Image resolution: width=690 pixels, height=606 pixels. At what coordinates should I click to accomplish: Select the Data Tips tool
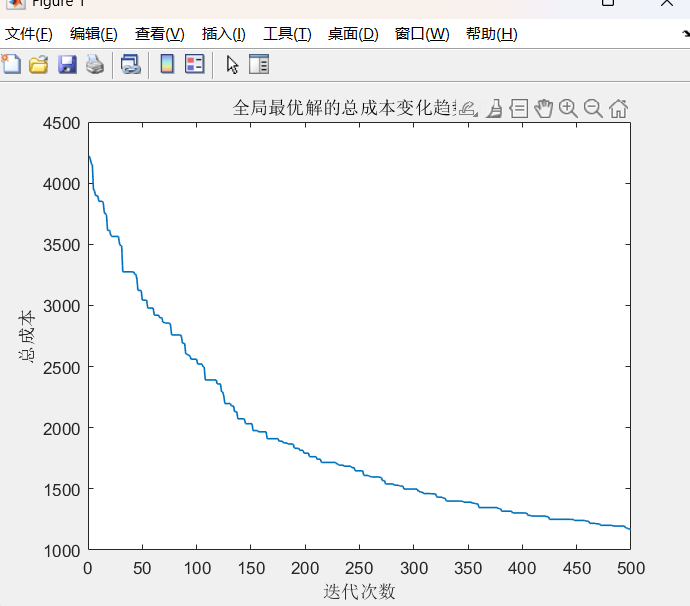(519, 109)
